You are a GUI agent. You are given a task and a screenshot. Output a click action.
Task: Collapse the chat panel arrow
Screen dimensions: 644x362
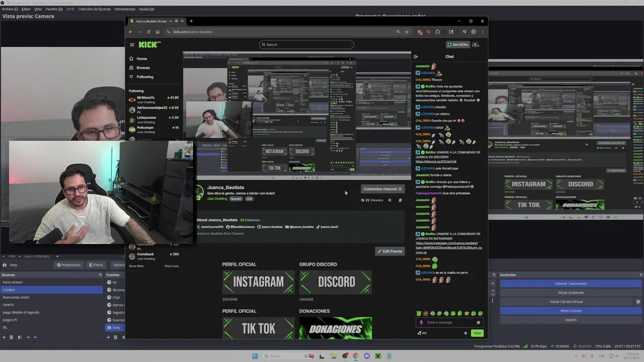416,56
